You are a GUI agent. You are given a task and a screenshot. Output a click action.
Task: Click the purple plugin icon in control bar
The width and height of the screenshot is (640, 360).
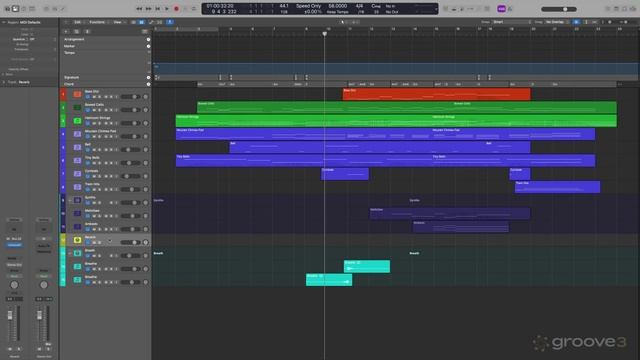[x=501, y=9]
